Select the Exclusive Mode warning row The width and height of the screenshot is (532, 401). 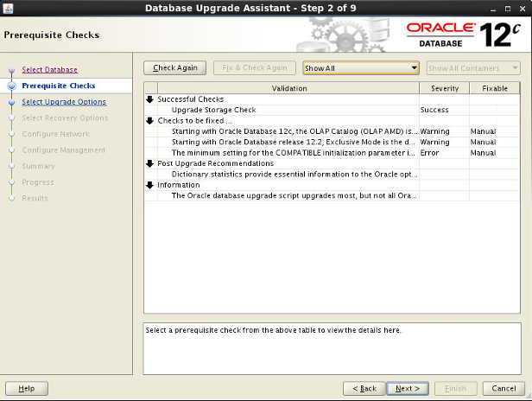pos(294,142)
